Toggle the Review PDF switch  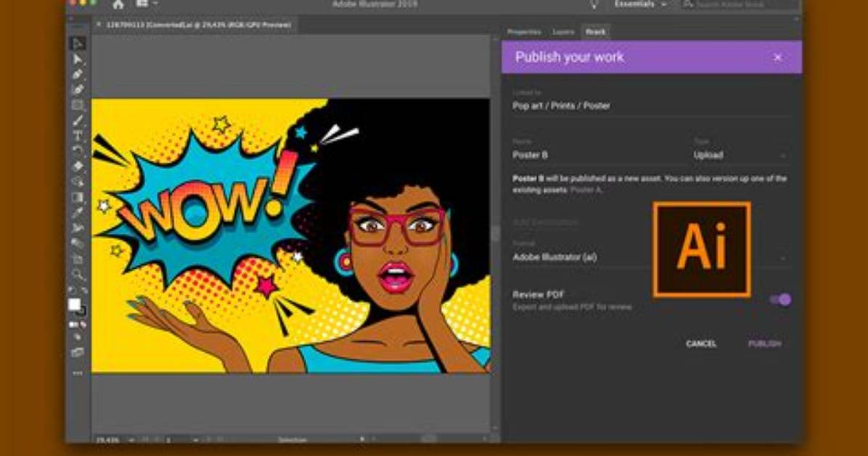pyautogui.click(x=780, y=300)
